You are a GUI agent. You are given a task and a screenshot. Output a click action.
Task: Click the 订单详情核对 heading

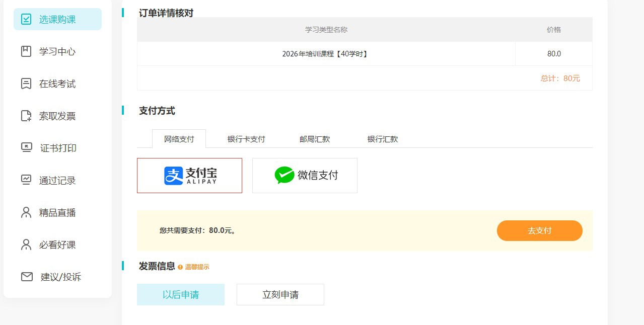(166, 13)
